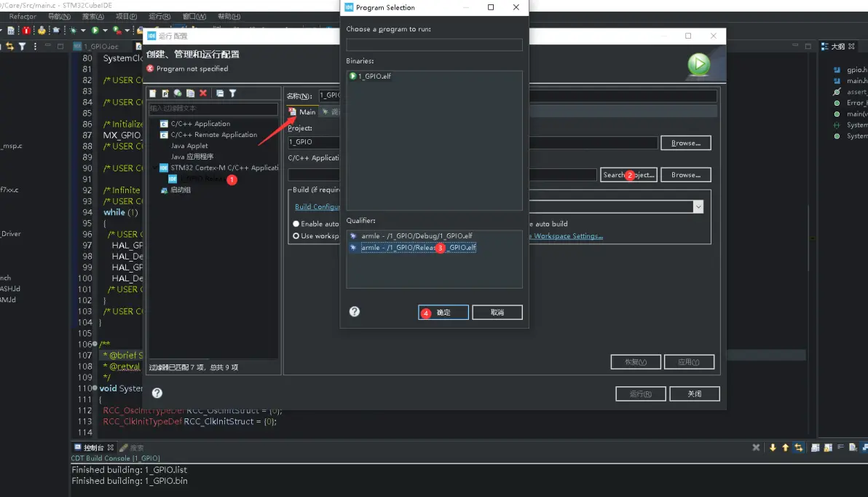868x497 pixels.
Task: Click the filter text input in configurations list
Action: [213, 108]
